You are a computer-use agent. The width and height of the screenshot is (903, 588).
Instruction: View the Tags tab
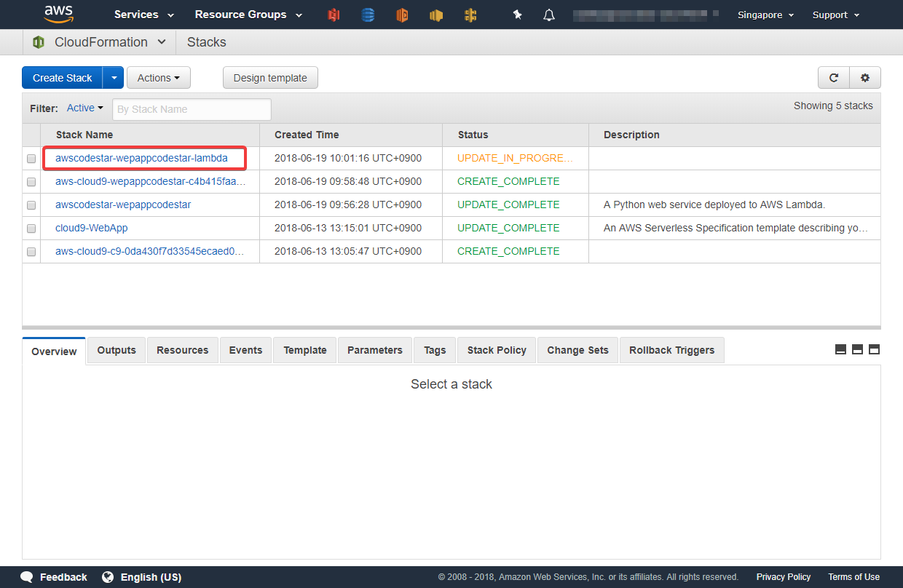pos(435,350)
